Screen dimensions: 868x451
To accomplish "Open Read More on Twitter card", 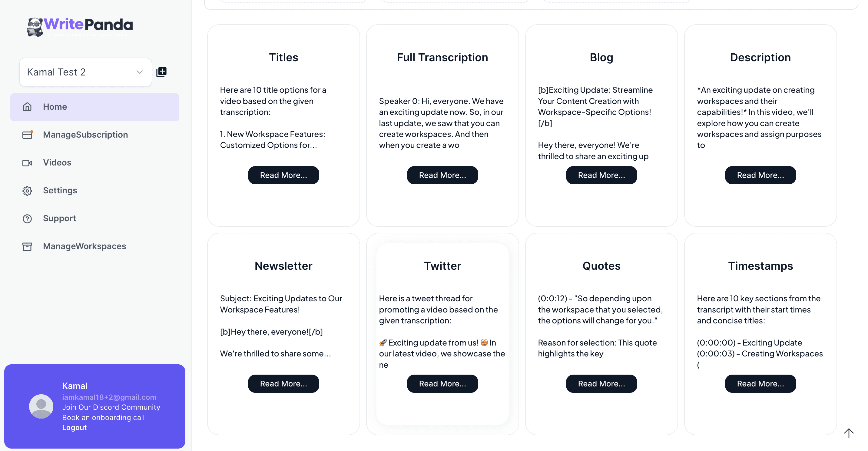I will pyautogui.click(x=442, y=383).
